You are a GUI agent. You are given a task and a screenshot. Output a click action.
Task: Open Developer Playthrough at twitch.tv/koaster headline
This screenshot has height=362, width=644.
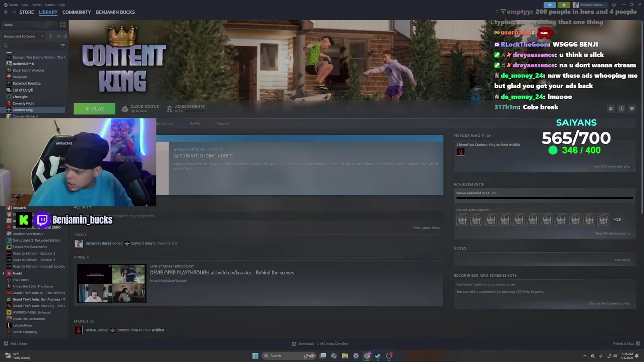pyautogui.click(x=222, y=273)
